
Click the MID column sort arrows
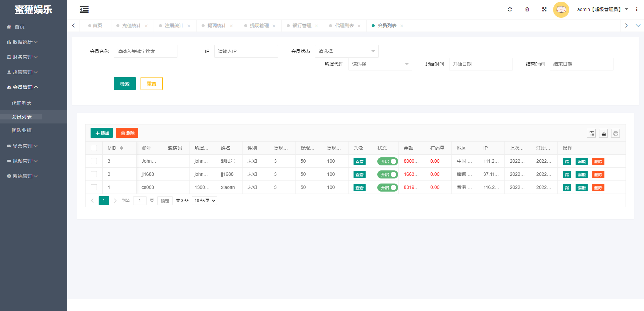(121, 148)
